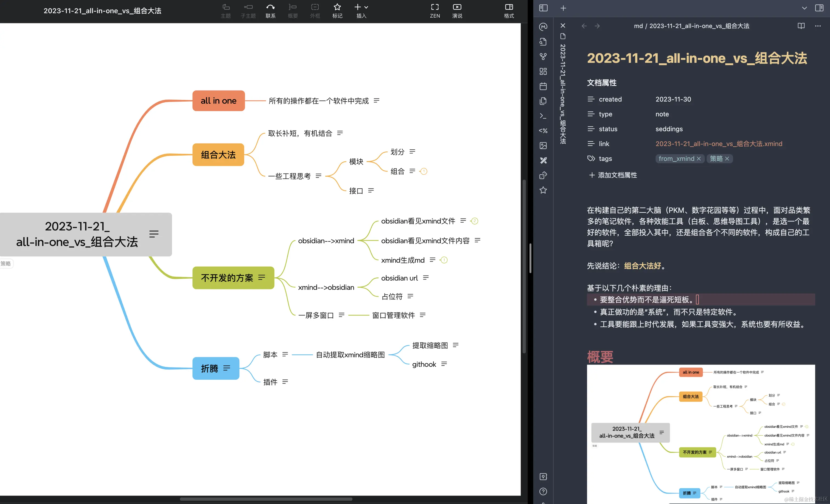Screen dimensions: 830x504
Task: Open the canvas grid ribbon icon
Action: [x=543, y=71]
